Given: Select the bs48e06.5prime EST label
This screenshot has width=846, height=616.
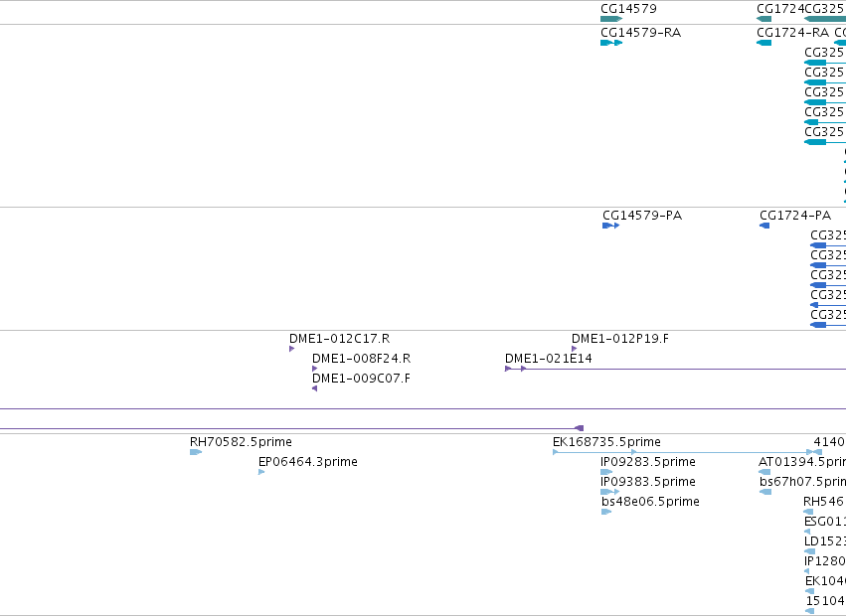Looking at the screenshot, I should click(x=651, y=502).
